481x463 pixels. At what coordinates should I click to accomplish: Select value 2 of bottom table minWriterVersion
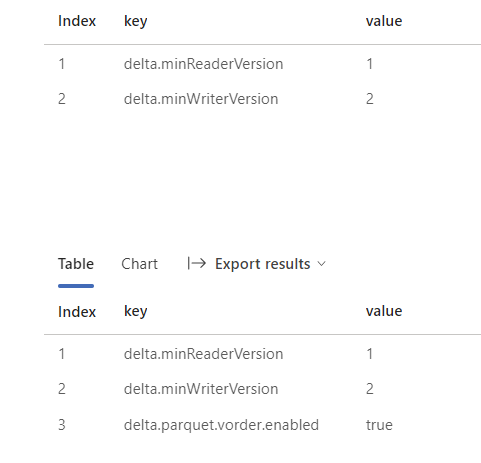pyautogui.click(x=370, y=389)
